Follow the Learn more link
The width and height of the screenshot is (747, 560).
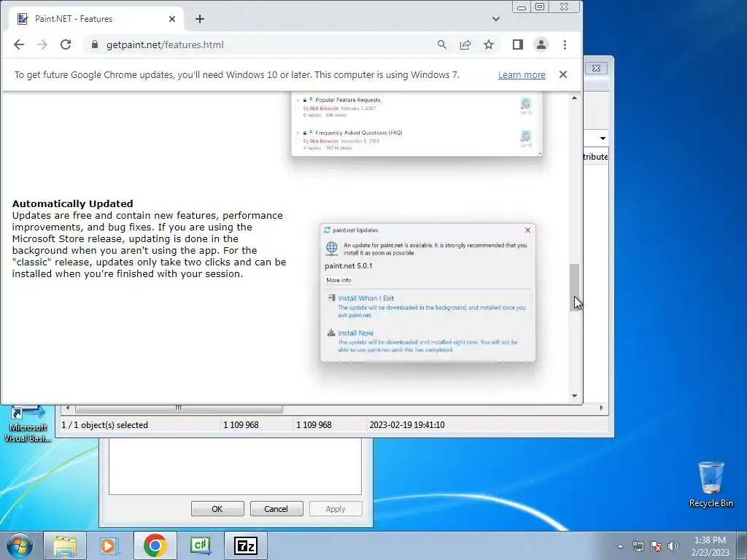522,75
